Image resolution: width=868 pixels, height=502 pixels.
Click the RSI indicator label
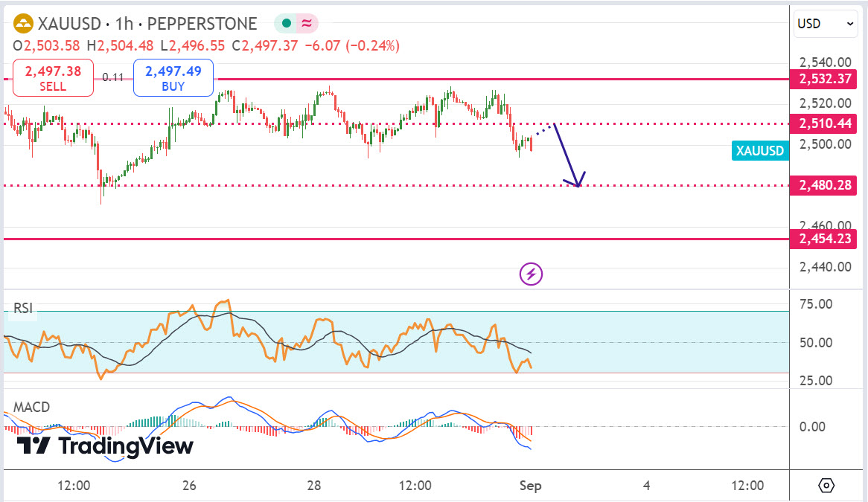pos(24,308)
